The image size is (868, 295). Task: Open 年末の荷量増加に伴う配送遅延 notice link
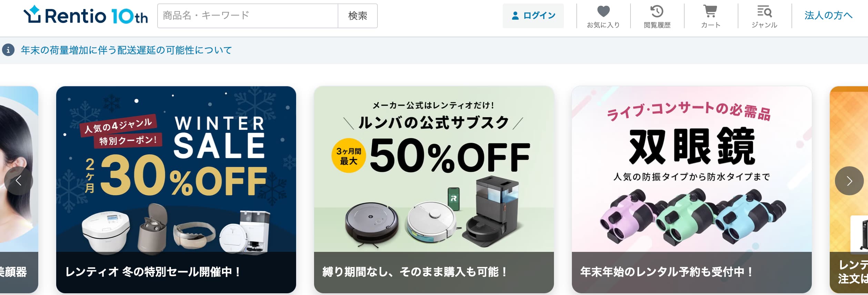(126, 50)
